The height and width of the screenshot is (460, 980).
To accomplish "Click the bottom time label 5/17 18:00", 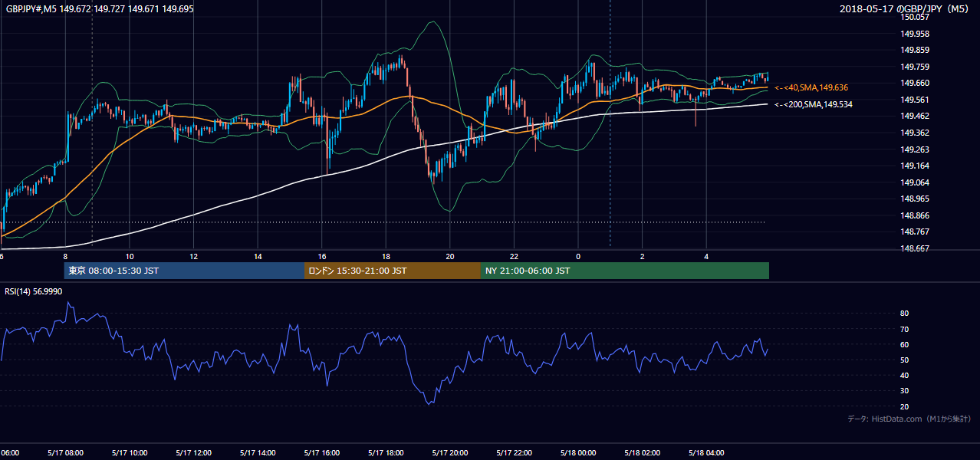I will (386, 453).
